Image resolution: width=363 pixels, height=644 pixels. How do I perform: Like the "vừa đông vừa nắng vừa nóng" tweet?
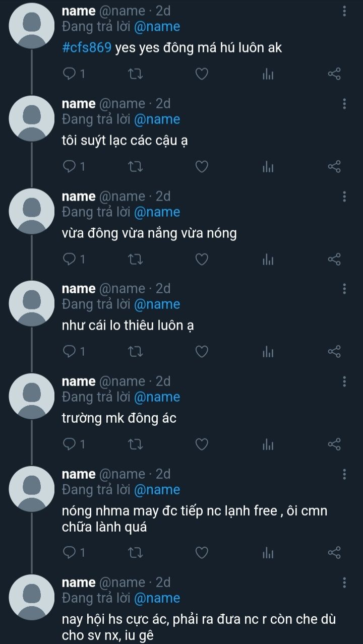point(202,260)
